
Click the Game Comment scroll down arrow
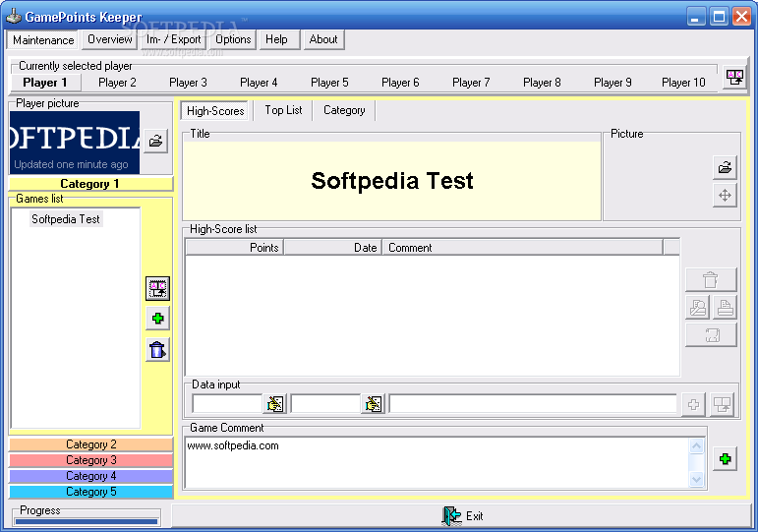pyautogui.click(x=697, y=479)
